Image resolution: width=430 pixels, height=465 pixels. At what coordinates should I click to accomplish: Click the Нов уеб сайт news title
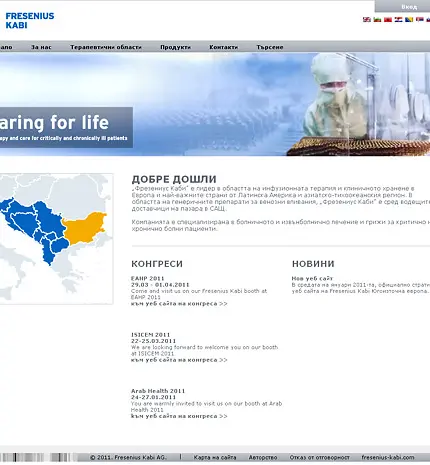click(x=313, y=278)
